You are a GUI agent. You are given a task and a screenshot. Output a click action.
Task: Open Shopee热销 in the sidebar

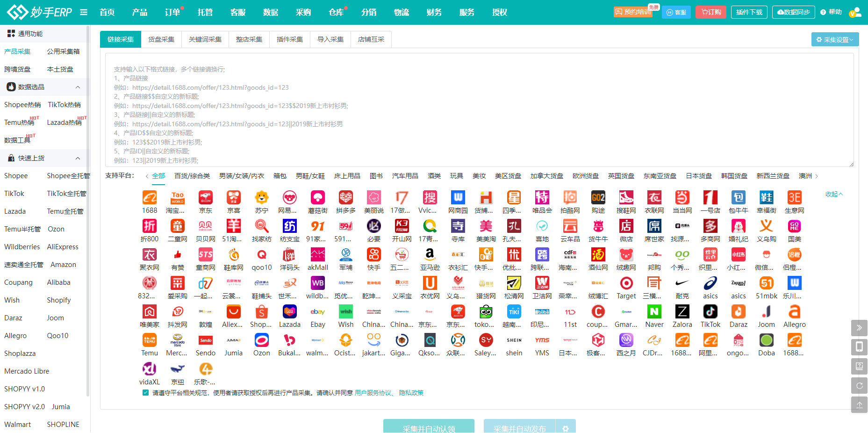coord(22,105)
